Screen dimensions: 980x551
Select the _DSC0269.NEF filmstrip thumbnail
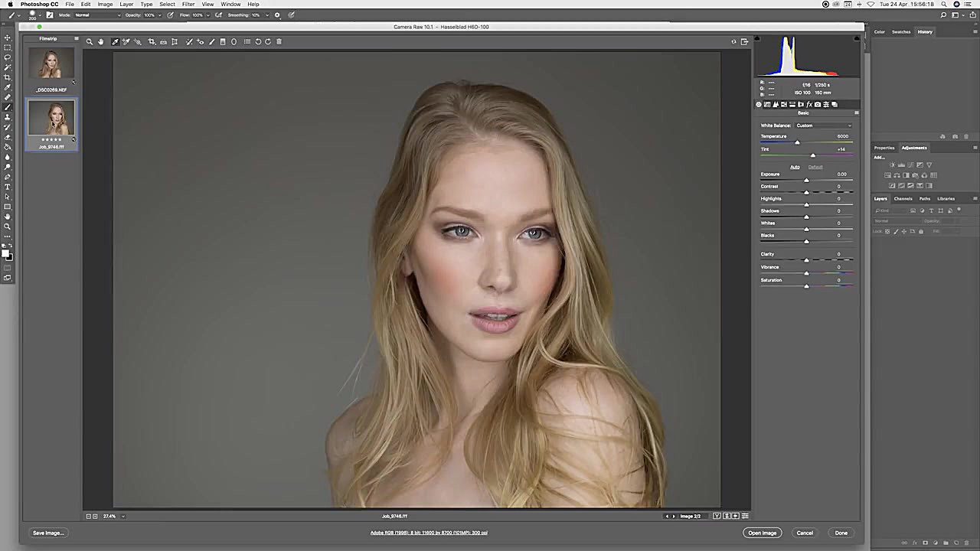(51, 65)
